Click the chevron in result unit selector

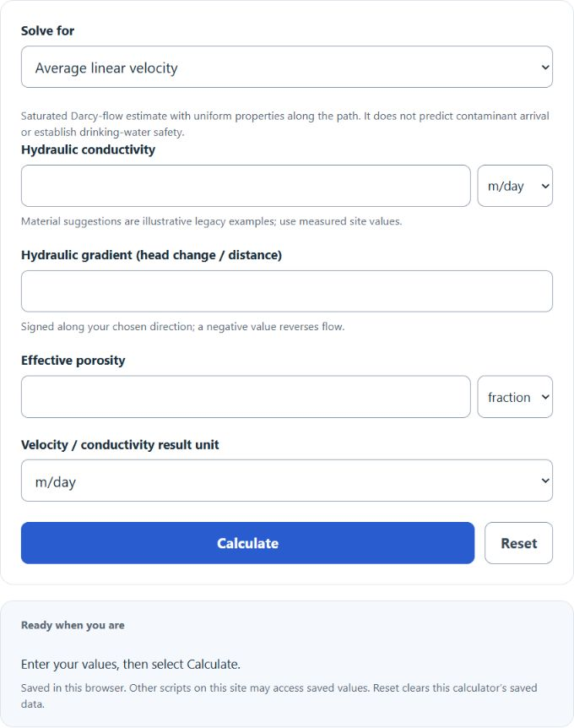tap(545, 481)
